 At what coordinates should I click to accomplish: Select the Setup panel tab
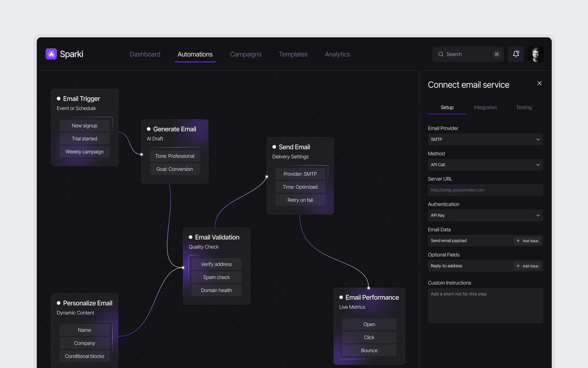447,107
